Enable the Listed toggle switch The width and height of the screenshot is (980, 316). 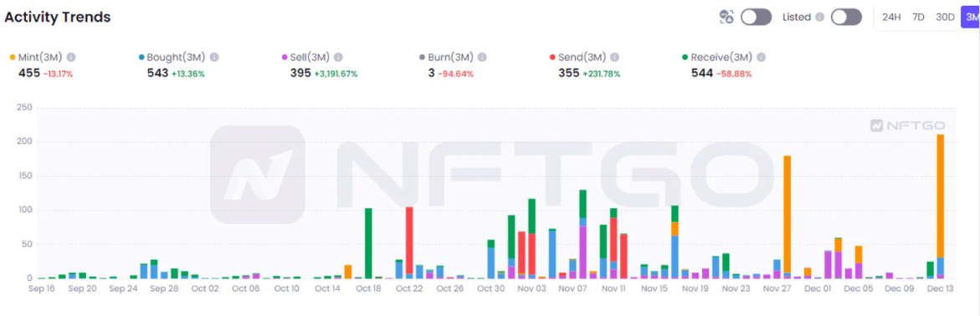point(846,17)
